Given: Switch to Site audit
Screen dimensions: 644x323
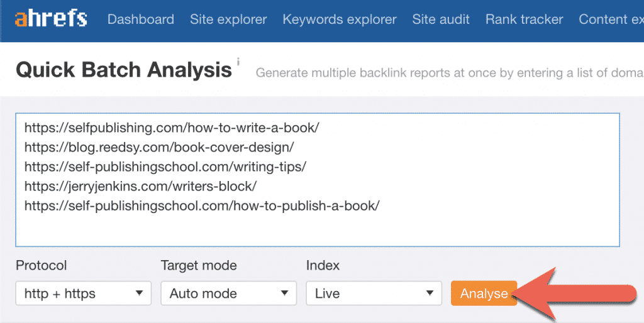Looking at the screenshot, I should click(x=441, y=19).
